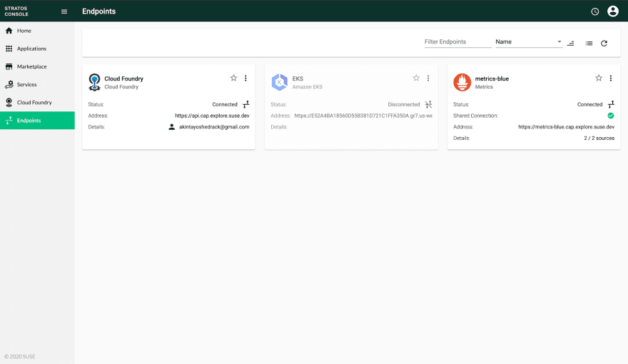The width and height of the screenshot is (628, 364).
Task: Open the Cloud Foundry endpoint title
Action: 123,79
